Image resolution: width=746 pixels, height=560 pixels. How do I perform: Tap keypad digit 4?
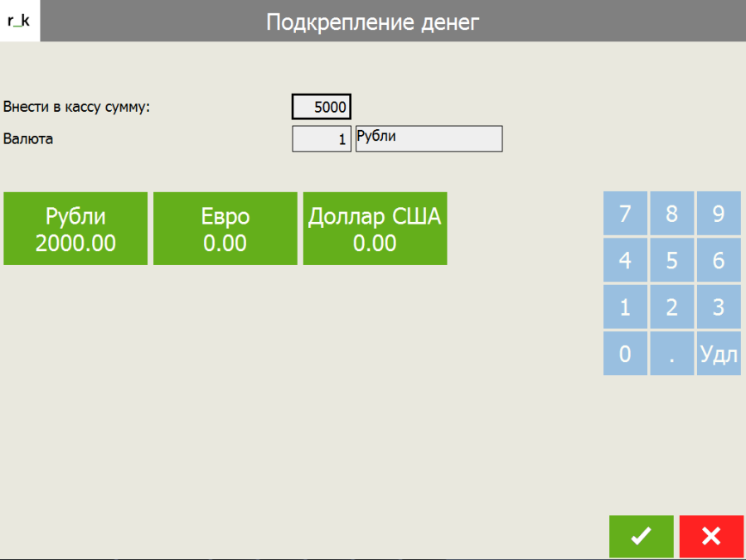[x=625, y=261]
